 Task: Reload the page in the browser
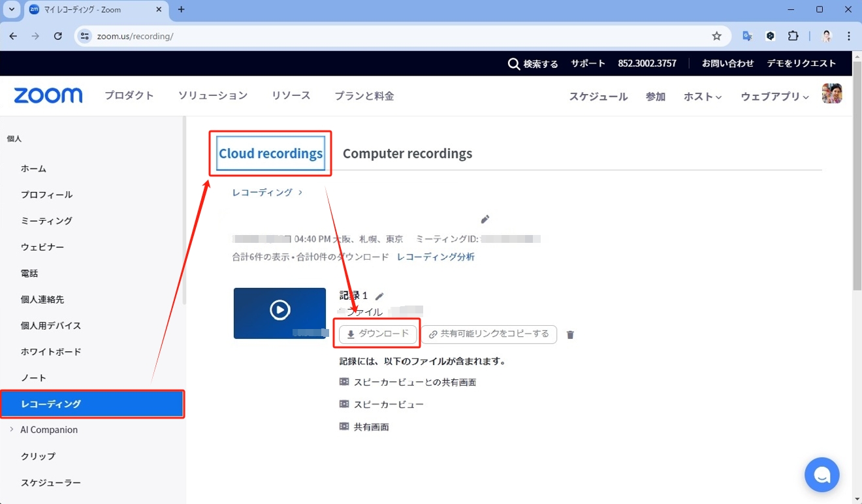[x=57, y=36]
